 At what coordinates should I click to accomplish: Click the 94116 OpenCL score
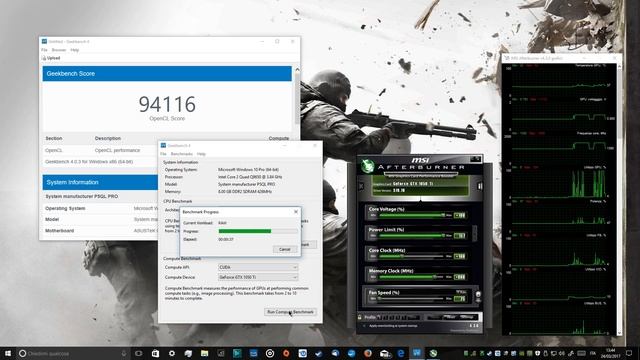point(167,104)
